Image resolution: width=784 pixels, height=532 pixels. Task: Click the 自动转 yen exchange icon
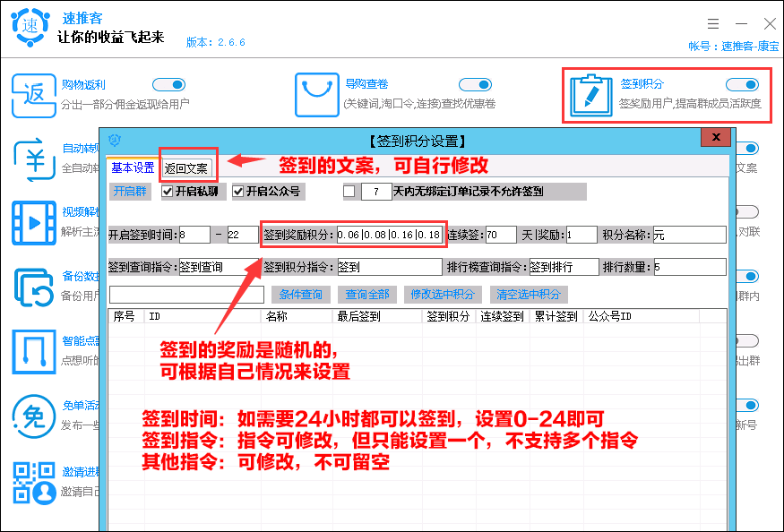pos(34,159)
